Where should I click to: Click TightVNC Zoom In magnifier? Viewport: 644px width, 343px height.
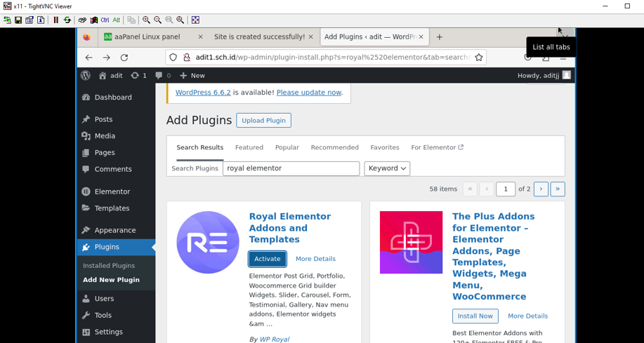pos(147,20)
